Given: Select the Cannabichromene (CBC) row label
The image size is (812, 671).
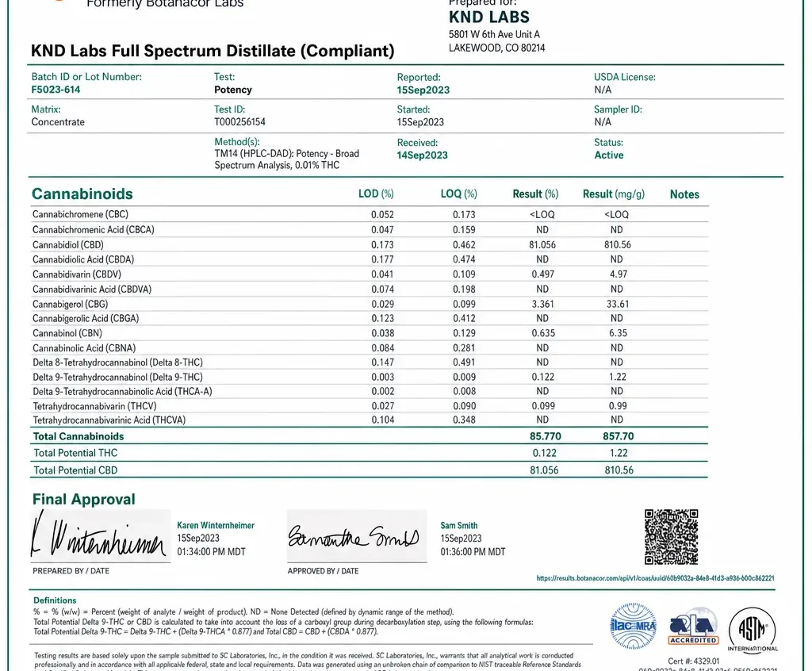Looking at the screenshot, I should [80, 214].
